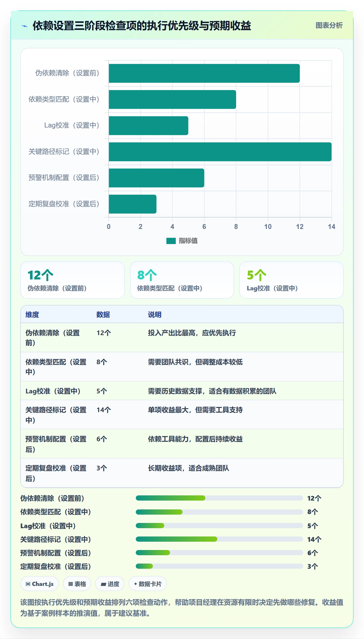
Task: Click the chart axis label 伪依赖清除（设置前）
Action: coord(67,73)
